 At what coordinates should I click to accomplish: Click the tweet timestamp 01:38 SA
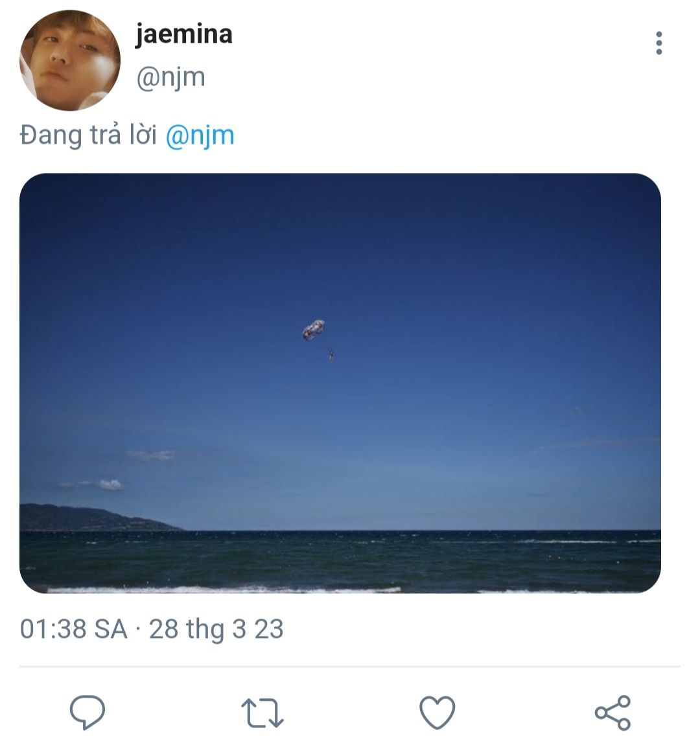[x=73, y=629]
